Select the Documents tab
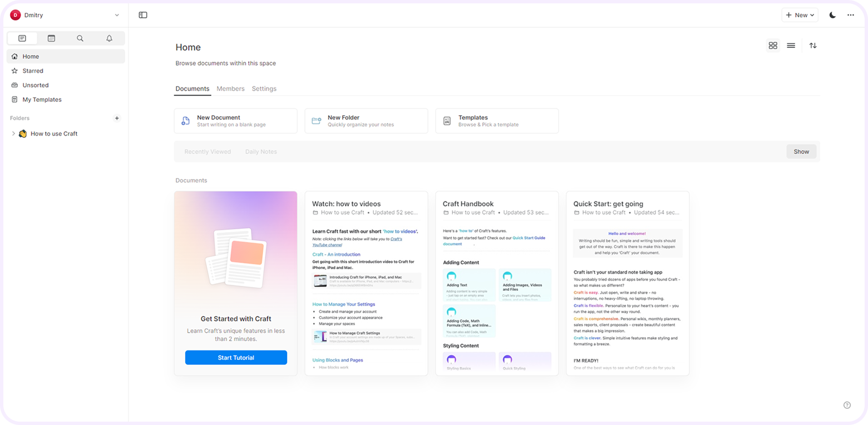Viewport: 868px width, 425px height. pos(193,89)
